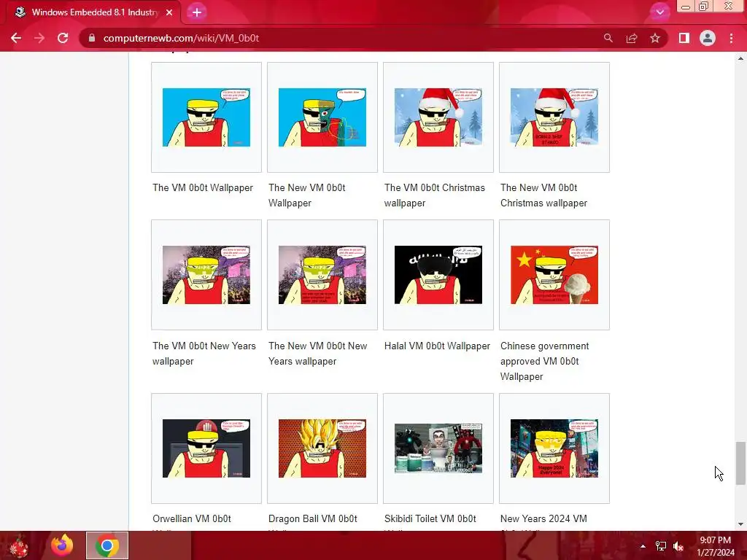Open The New VM 0b0t Christmas wallpaper image

pos(554,117)
